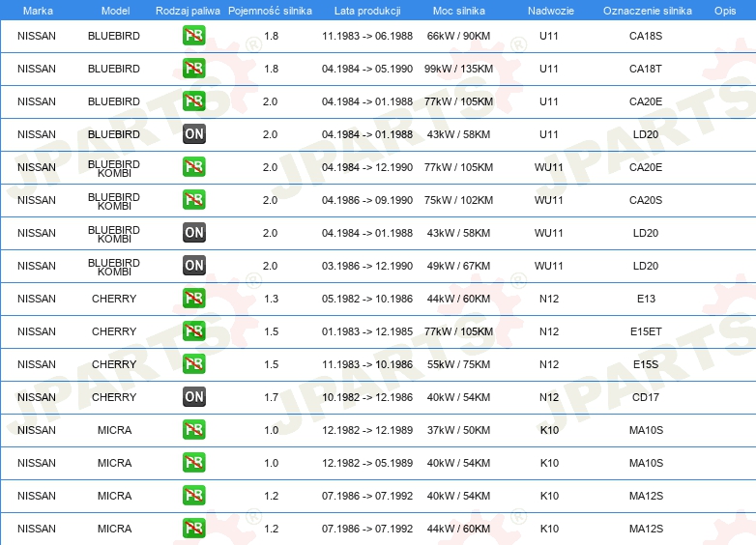Image resolution: width=756 pixels, height=545 pixels.
Task: Click production dates 04.1986 -> 09.1990
Action: tap(367, 200)
